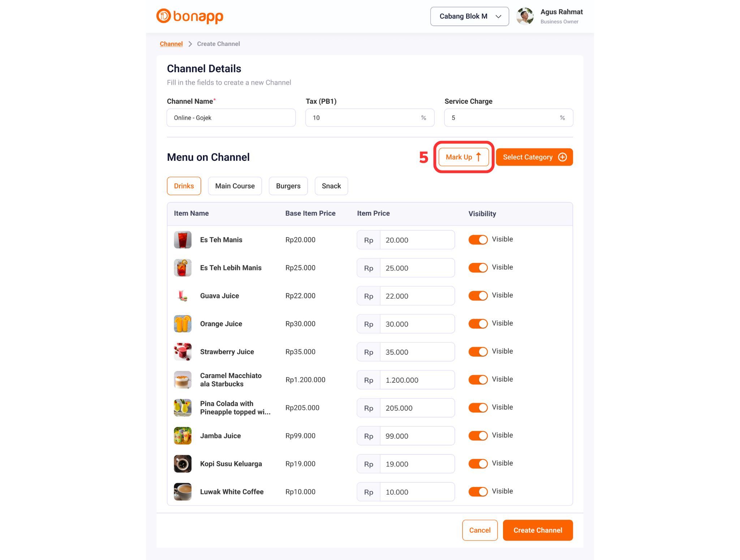
Task: Click the Mark Up arrow icon
Action: (478, 157)
